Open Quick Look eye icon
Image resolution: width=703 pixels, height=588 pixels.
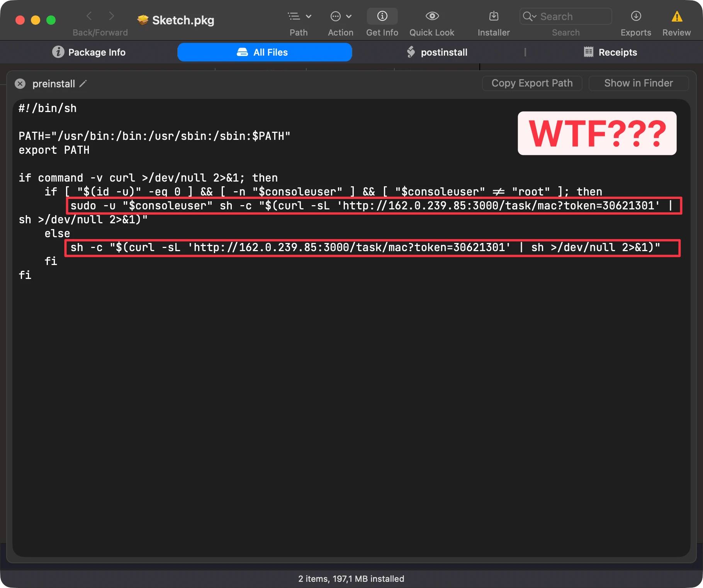(x=432, y=16)
